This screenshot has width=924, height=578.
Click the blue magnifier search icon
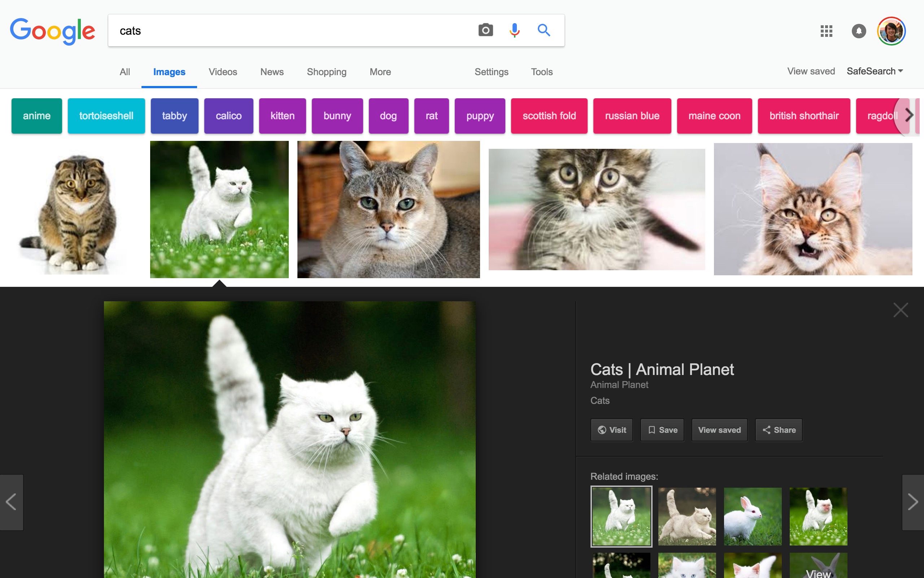tap(544, 30)
